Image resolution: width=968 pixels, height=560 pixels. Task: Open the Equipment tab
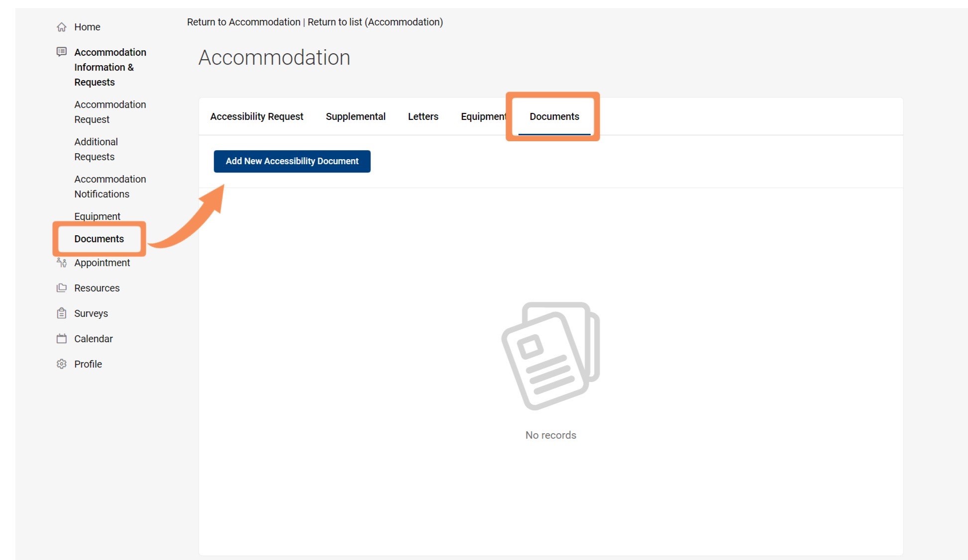point(484,116)
